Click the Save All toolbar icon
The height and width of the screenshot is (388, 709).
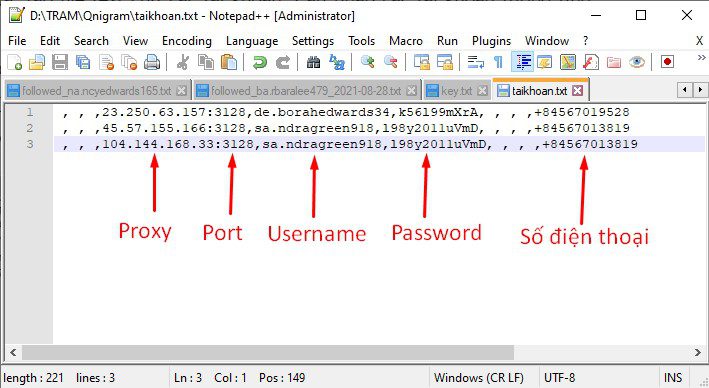83,62
